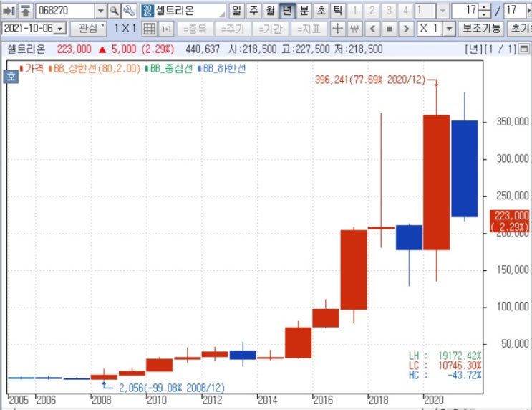Click the 초기화 reset button
The image size is (532, 410).
[x=520, y=29]
